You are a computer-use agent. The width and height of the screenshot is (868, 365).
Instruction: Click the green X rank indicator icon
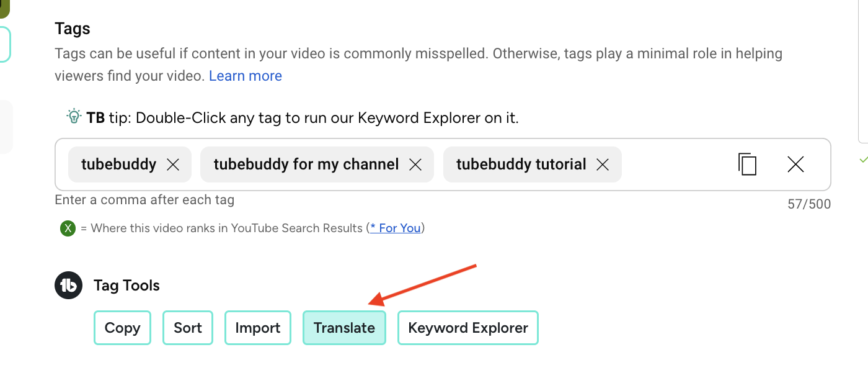click(x=68, y=228)
